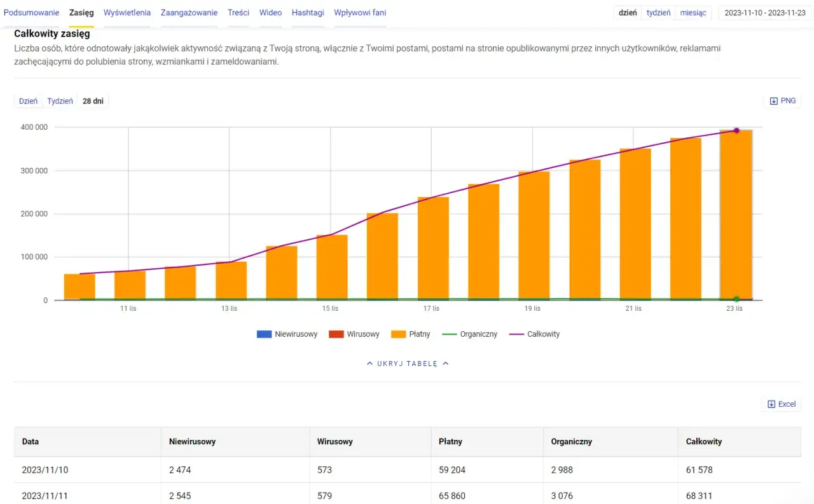Image resolution: width=814 pixels, height=504 pixels.
Task: Toggle Wirusowy series in chart legend
Action: tap(354, 334)
